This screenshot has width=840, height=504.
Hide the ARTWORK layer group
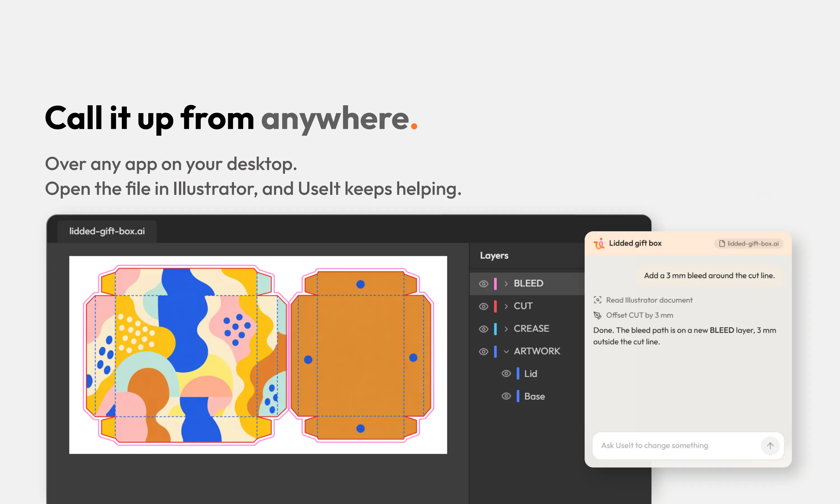[x=484, y=351]
